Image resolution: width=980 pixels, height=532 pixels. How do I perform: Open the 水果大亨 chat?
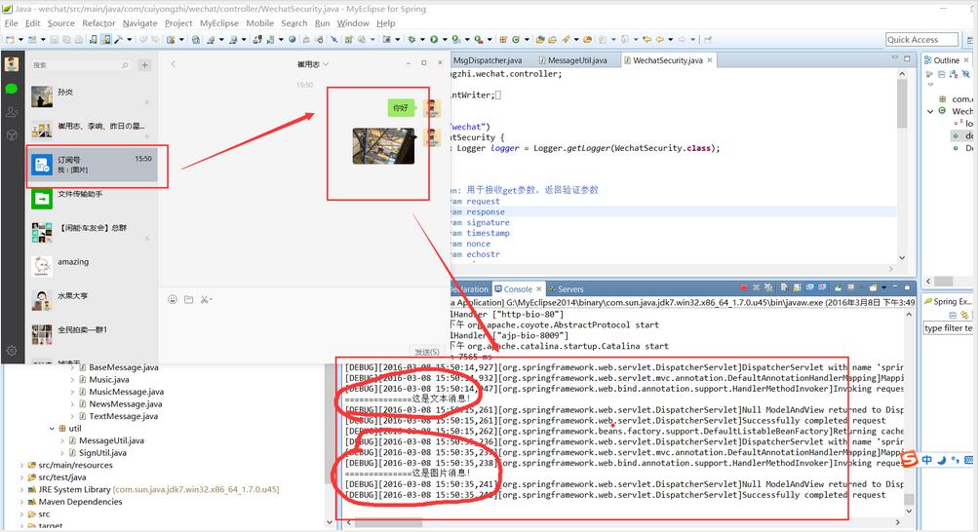pos(92,300)
